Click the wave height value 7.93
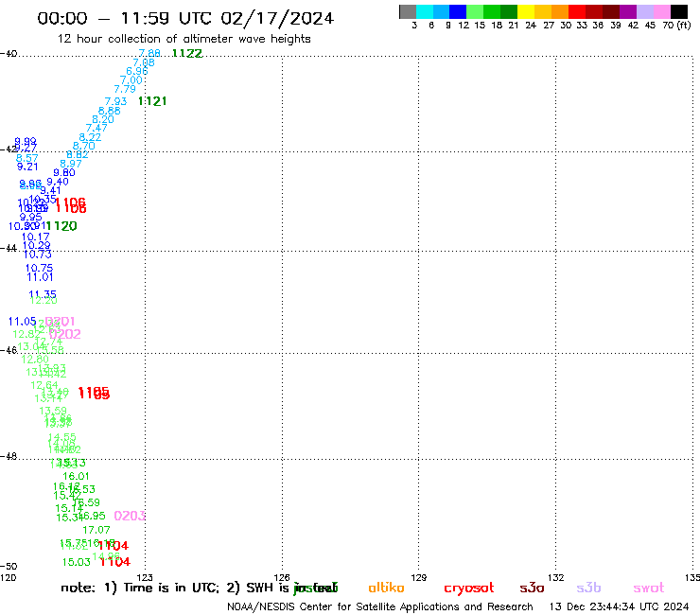The image size is (700, 615). tap(115, 101)
